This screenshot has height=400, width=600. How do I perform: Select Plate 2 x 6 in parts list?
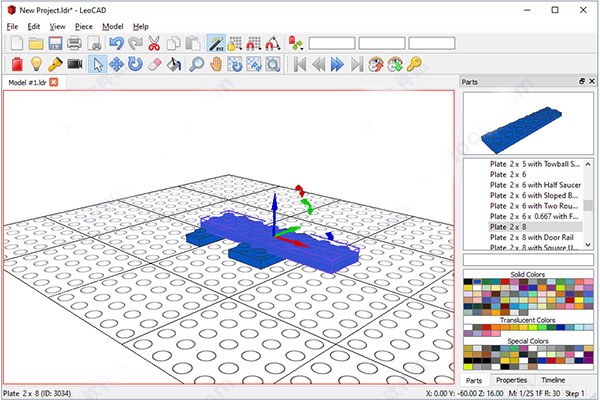pyautogui.click(x=509, y=173)
